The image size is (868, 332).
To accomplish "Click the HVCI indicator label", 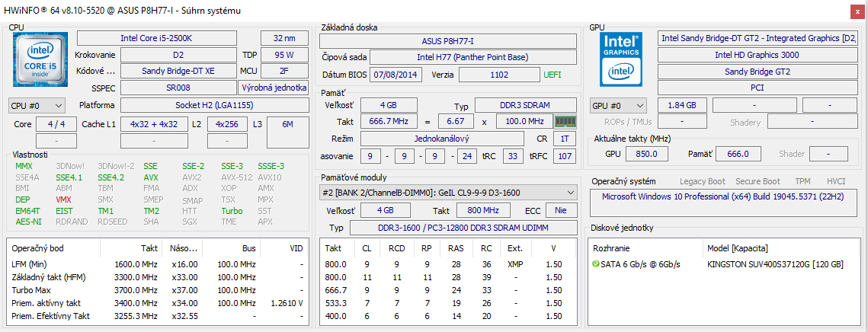I will [x=836, y=181].
